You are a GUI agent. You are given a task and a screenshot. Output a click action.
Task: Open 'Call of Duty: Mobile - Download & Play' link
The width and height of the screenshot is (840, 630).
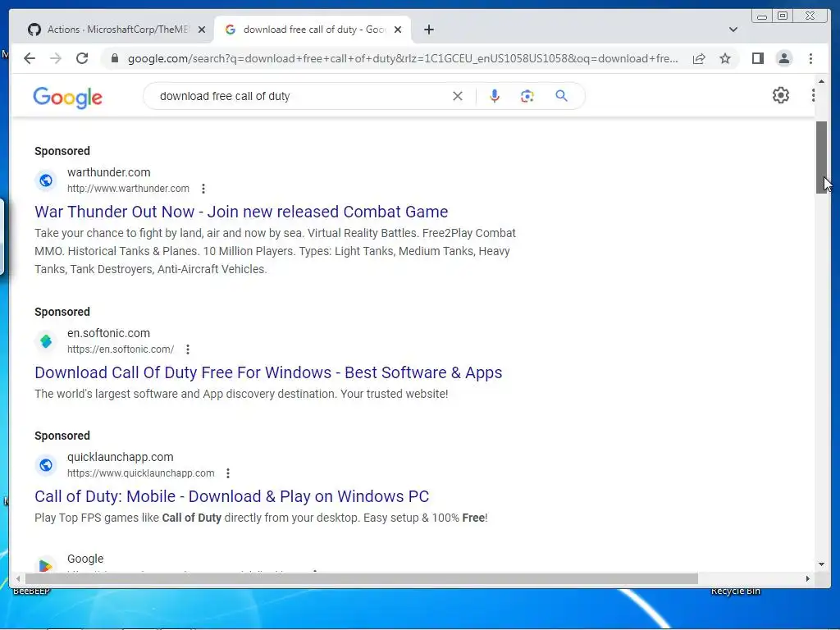click(x=232, y=496)
